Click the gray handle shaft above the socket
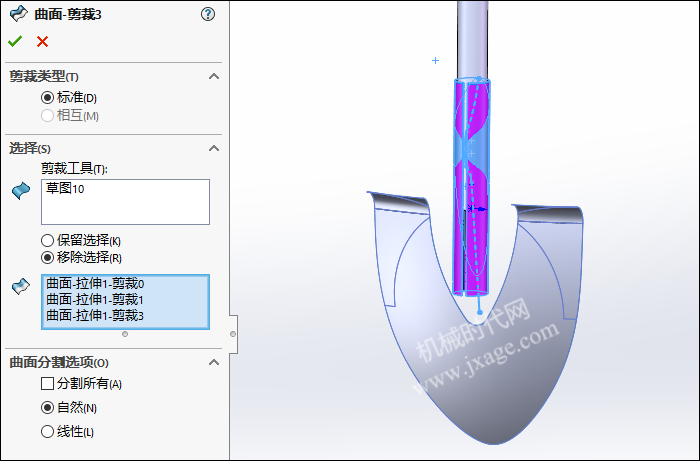Screen dimensions: 700x461 click(x=472, y=38)
